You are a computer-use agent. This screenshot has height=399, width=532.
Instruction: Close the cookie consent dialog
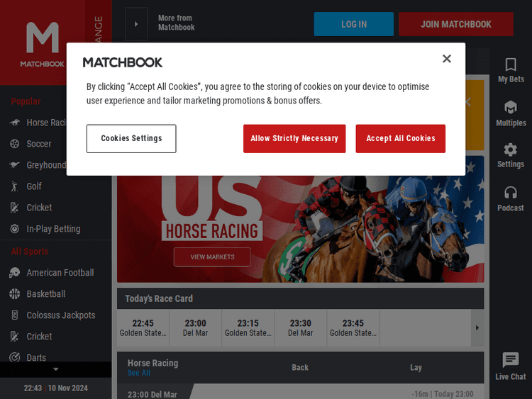click(446, 59)
